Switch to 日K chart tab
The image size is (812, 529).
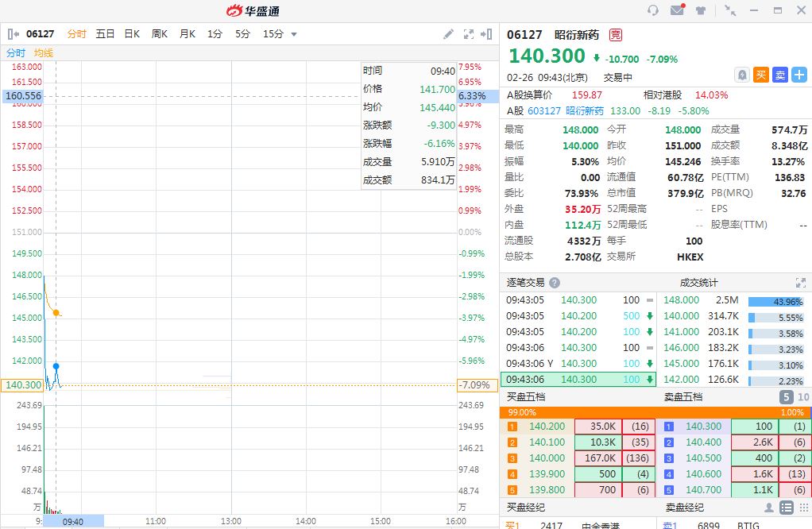[132, 34]
